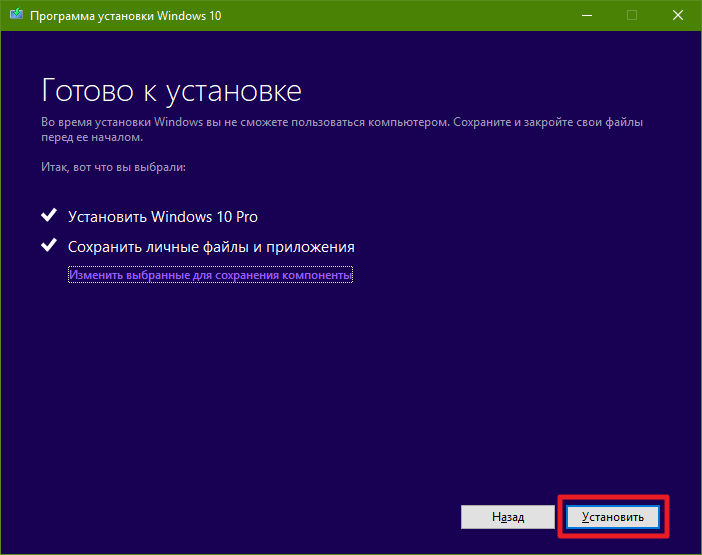The image size is (702, 555).
Task: Open the link Изменить выбранные для сохранения компоненты
Action: 210,275
